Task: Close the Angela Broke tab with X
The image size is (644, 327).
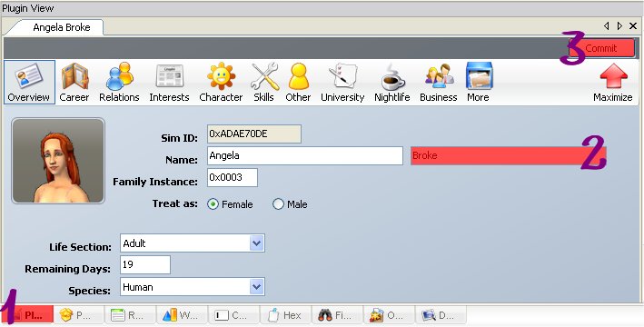Action: tap(633, 26)
